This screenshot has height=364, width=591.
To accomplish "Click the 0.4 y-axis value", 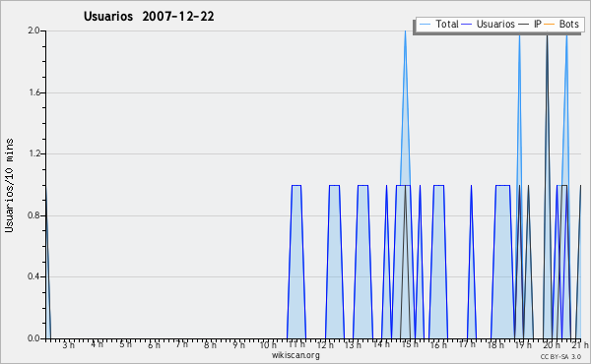I will [33, 276].
